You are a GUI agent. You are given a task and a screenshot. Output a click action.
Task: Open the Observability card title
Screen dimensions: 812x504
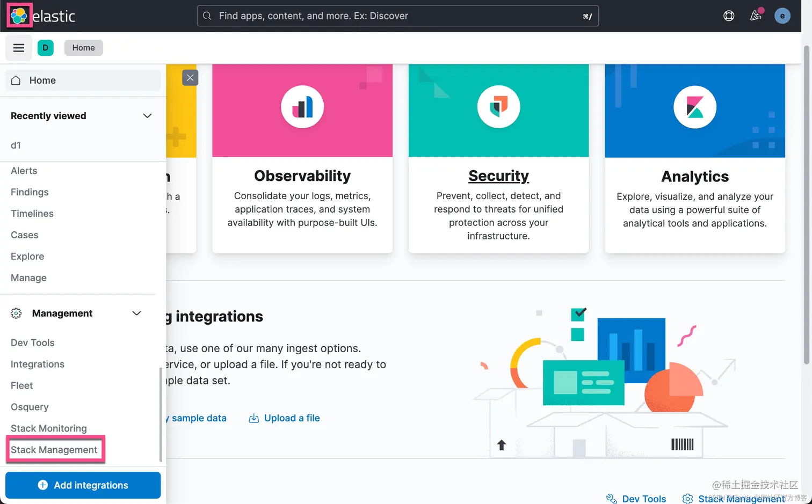(x=302, y=176)
